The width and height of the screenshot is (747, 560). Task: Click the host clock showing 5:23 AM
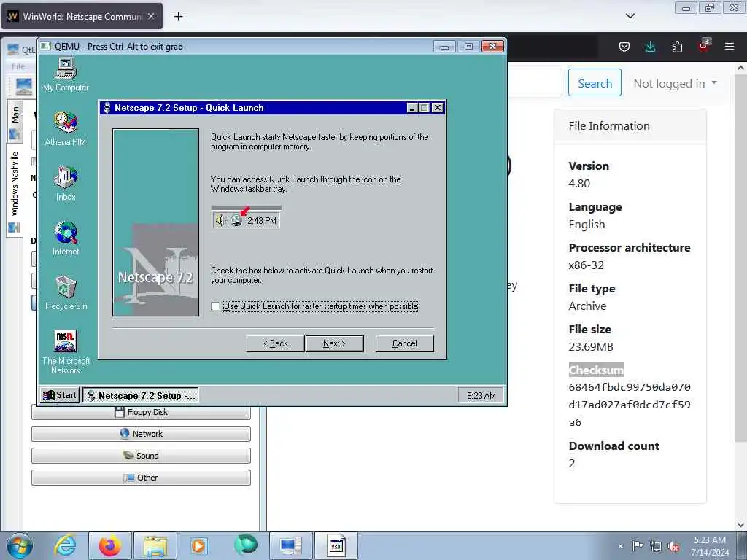710,546
